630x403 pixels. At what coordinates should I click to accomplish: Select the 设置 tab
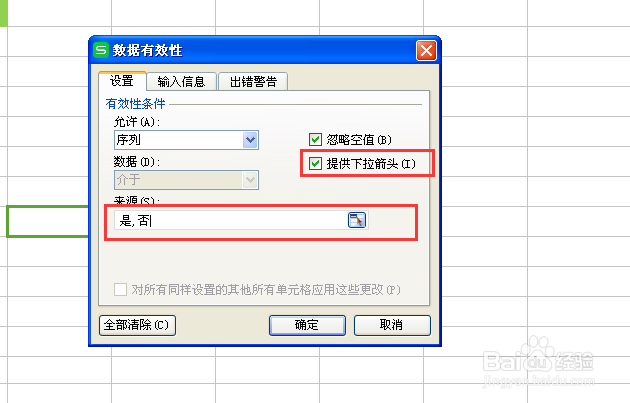(x=122, y=81)
